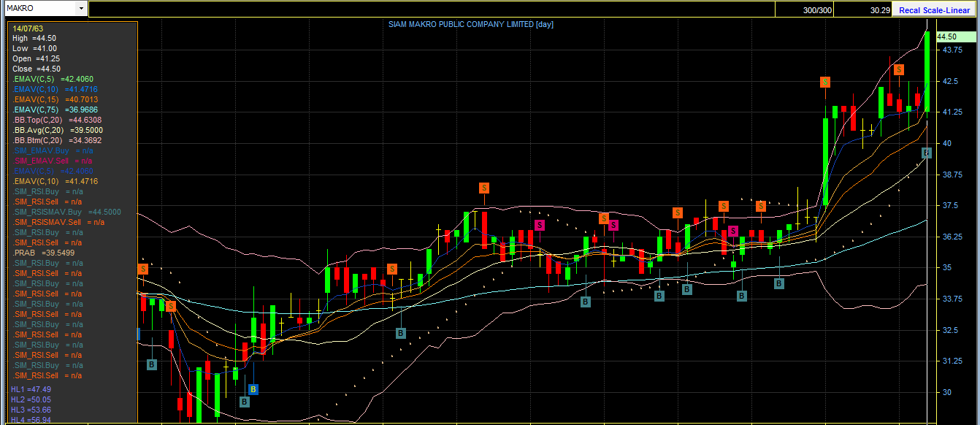Click the 300/300 bar count field
Image resolution: width=980 pixels, height=425 pixels.
pyautogui.click(x=803, y=10)
